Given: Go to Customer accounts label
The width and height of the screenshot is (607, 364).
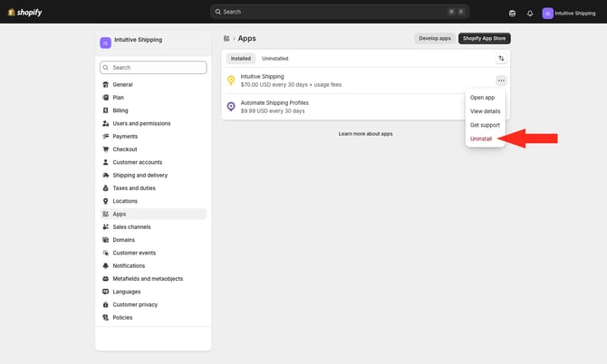Looking at the screenshot, I should (x=138, y=162).
